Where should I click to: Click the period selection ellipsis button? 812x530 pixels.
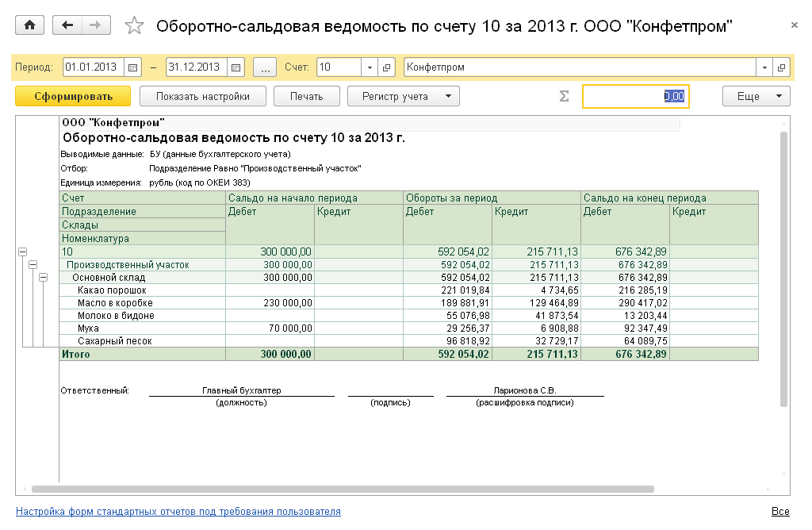click(265, 67)
